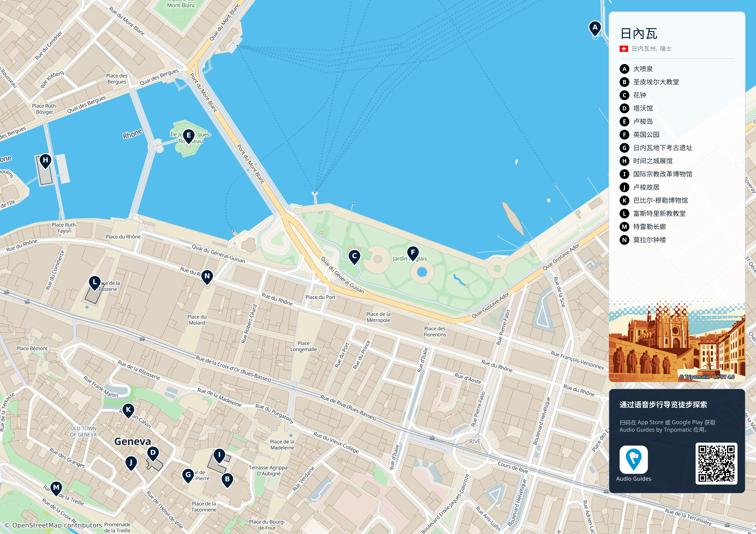Click the Place Longemalle map label
This screenshot has height=534, width=756.
click(x=303, y=346)
